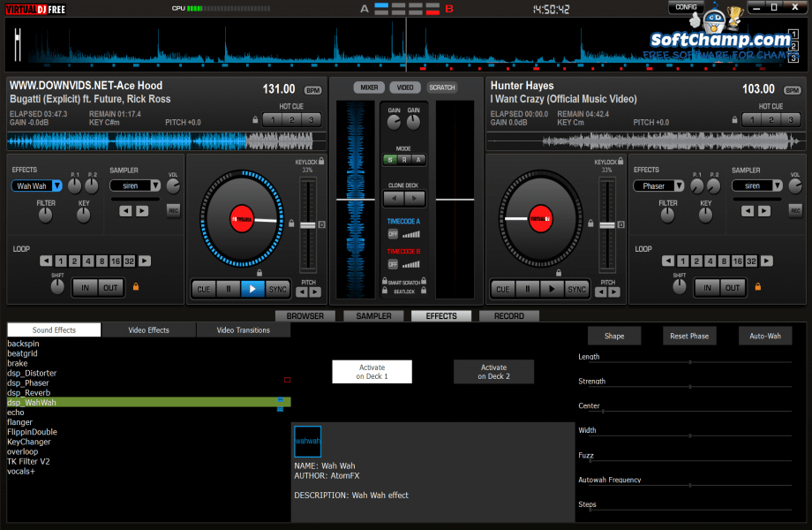
Task: Toggle hot cue lock on deck B
Action: pyautogui.click(x=734, y=119)
